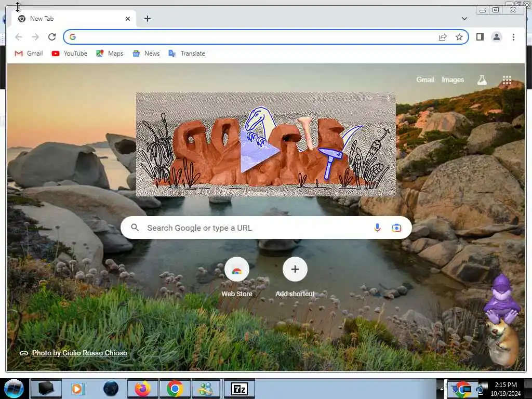Reload the current page
Image resolution: width=532 pixels, height=399 pixels.
pos(52,37)
